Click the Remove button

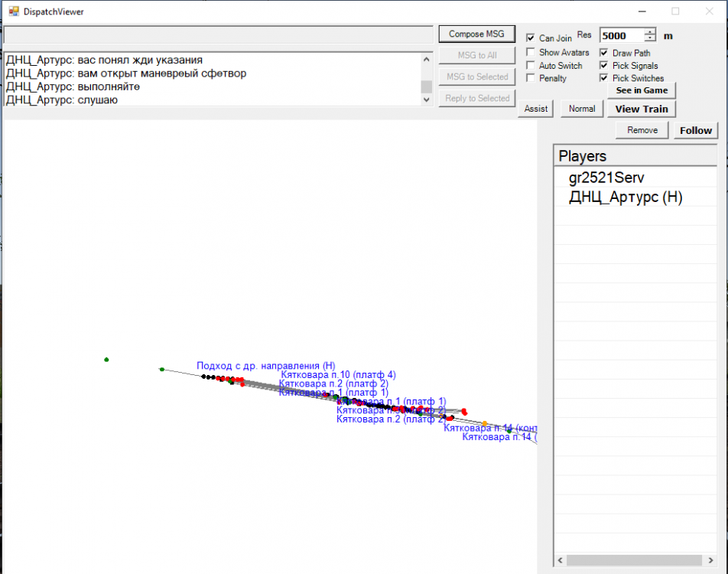pos(642,130)
